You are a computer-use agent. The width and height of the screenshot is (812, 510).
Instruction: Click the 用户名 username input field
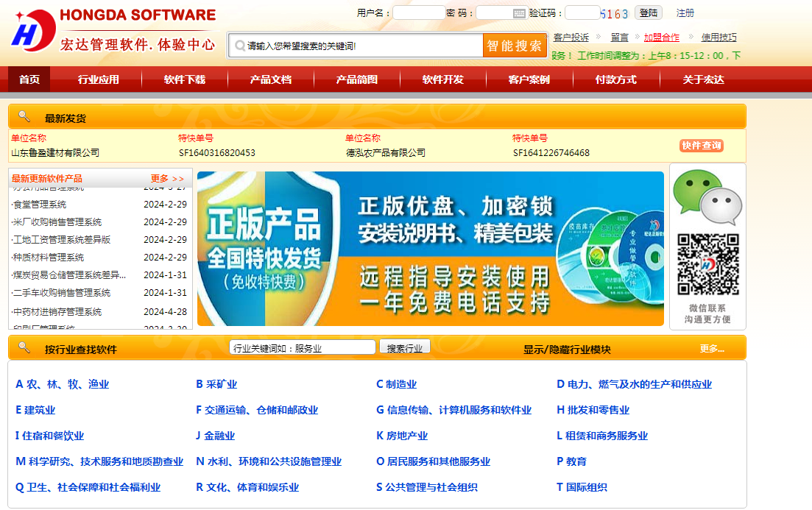(418, 13)
